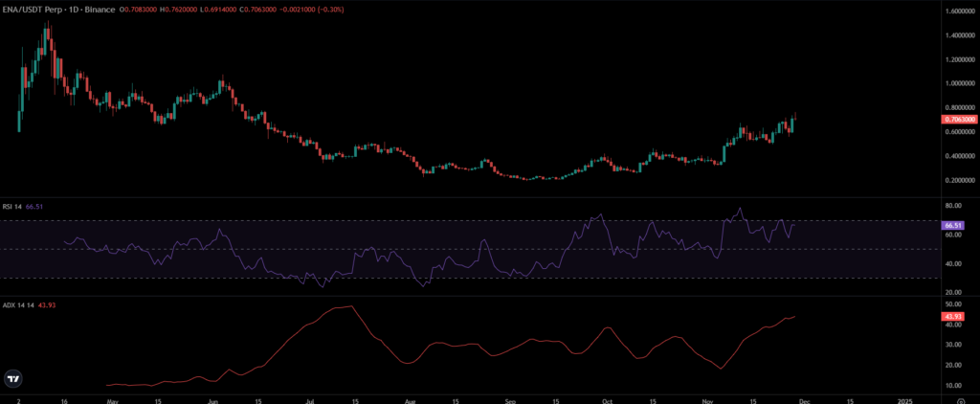Click the red 43.93 ADX value label

pos(952,317)
